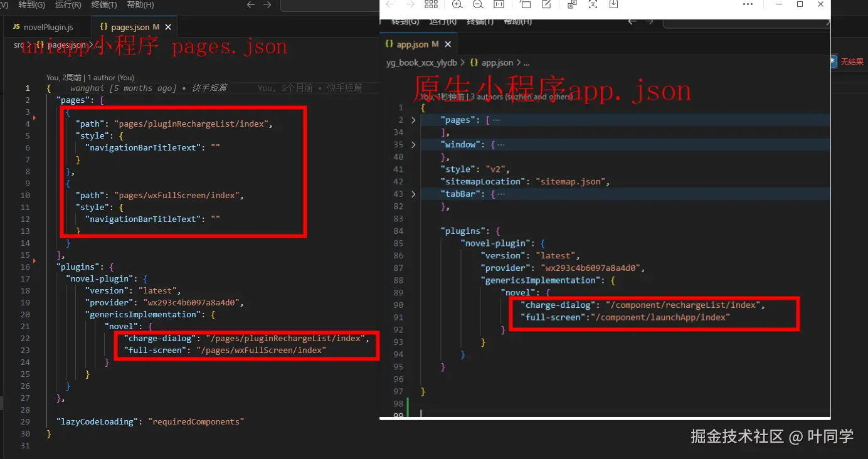Click the translate image icon in viewer
The height and width of the screenshot is (459, 868).
click(572, 4)
